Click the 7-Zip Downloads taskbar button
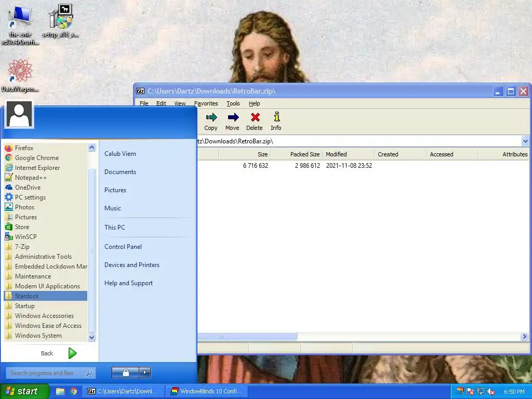The height and width of the screenshot is (399, 532). pyautogui.click(x=124, y=391)
